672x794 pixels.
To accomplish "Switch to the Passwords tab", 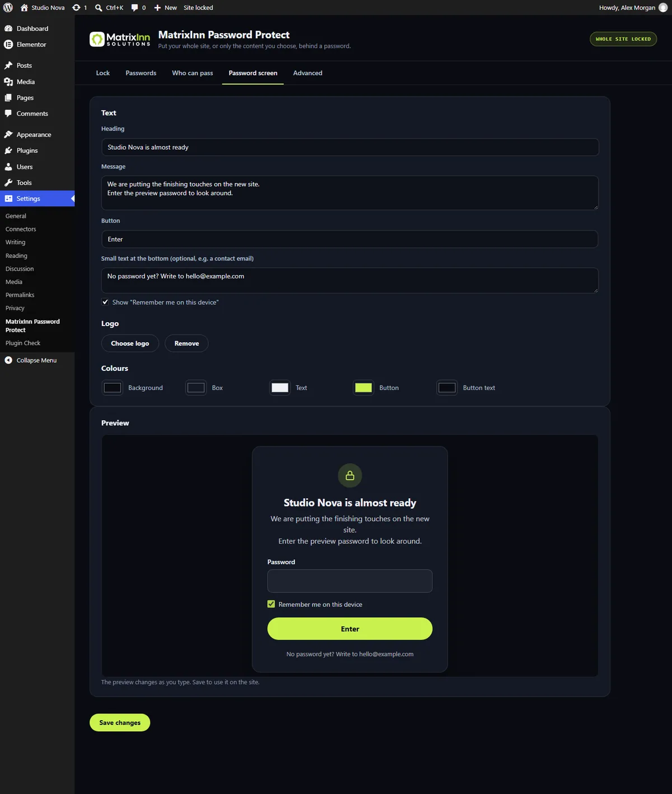I will coord(141,73).
